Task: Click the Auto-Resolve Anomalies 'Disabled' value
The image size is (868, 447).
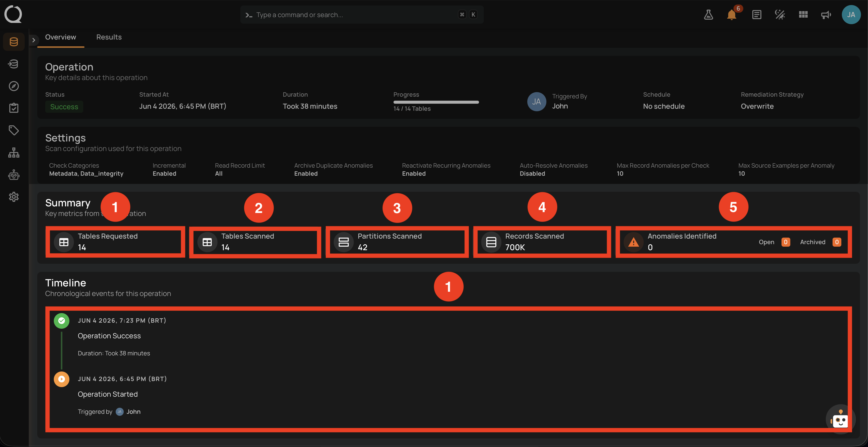Action: pos(532,173)
